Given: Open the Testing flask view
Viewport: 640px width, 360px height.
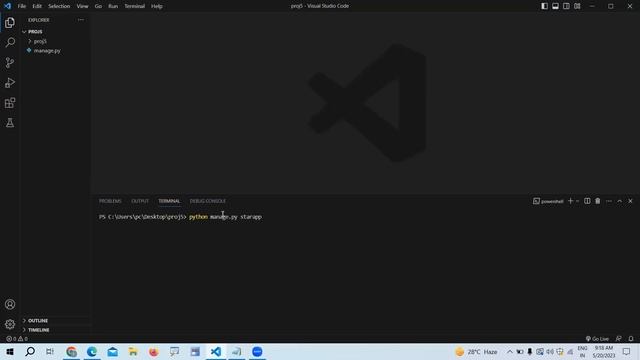Looking at the screenshot, I should click(x=10, y=123).
